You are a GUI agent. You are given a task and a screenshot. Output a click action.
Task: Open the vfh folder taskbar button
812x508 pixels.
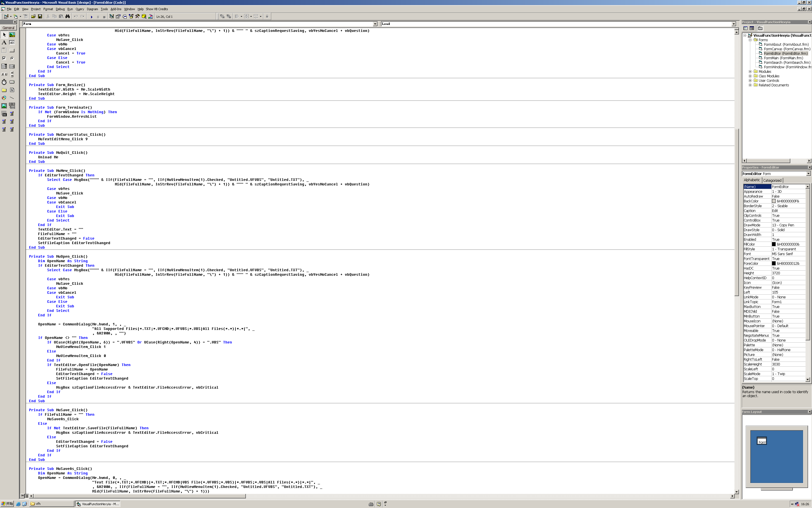pos(52,504)
